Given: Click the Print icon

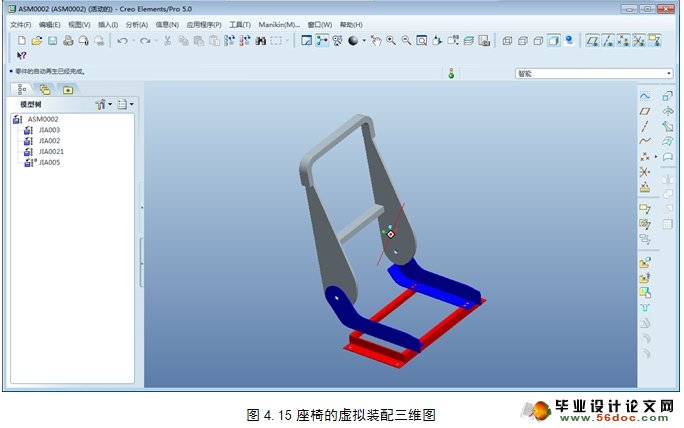Looking at the screenshot, I should tap(68, 41).
